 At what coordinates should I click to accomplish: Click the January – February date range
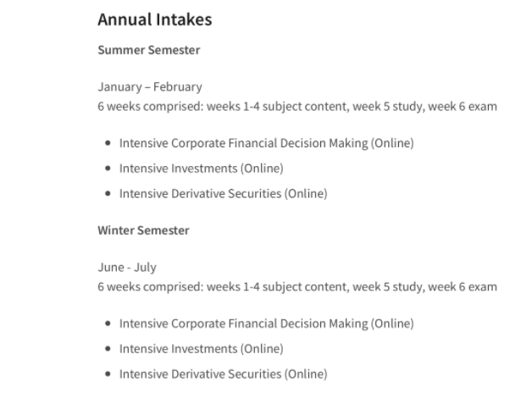click(150, 87)
